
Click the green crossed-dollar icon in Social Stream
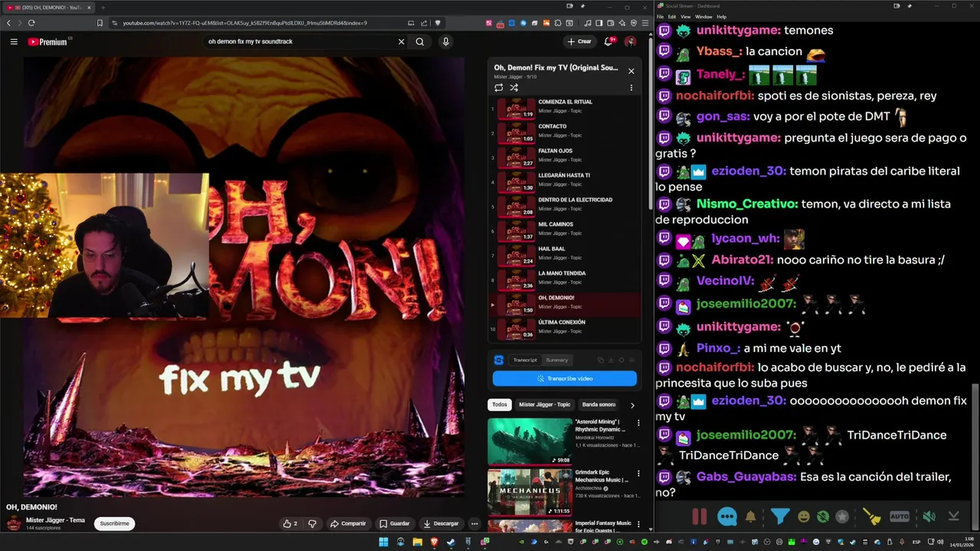823,517
